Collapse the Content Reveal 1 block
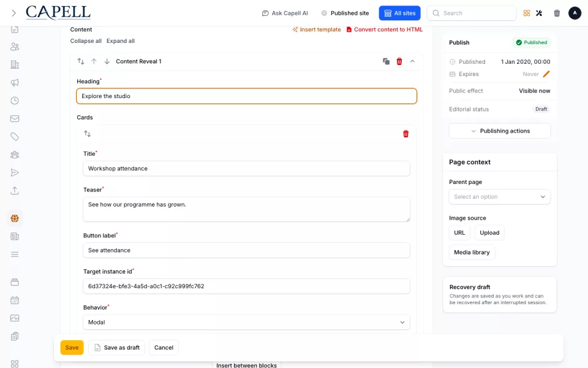This screenshot has height=368, width=588. (x=412, y=61)
